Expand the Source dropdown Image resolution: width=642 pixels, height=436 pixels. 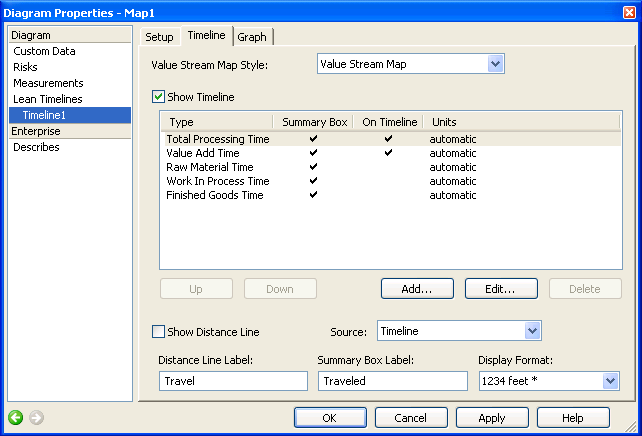click(532, 331)
